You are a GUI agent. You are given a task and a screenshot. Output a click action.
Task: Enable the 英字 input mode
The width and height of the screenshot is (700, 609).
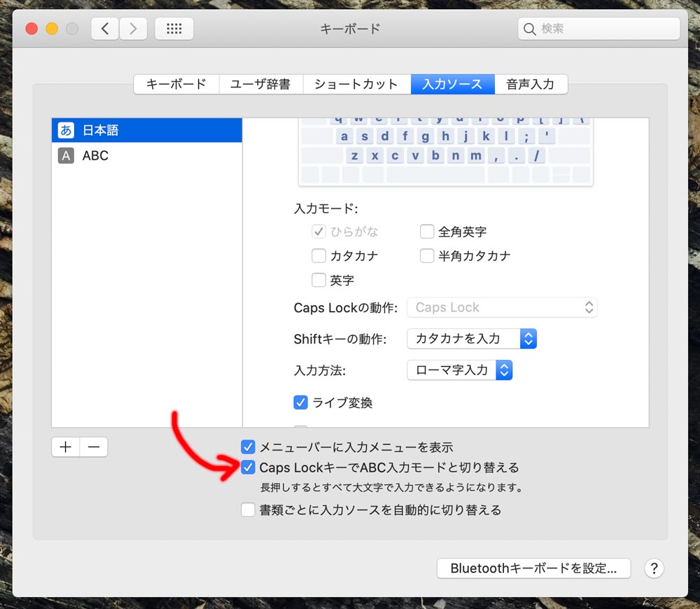coord(318,281)
